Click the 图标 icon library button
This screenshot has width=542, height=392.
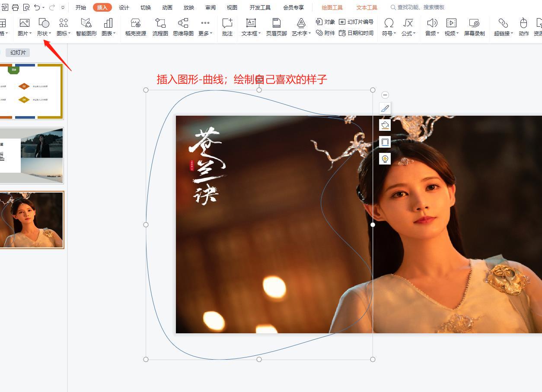pos(63,23)
